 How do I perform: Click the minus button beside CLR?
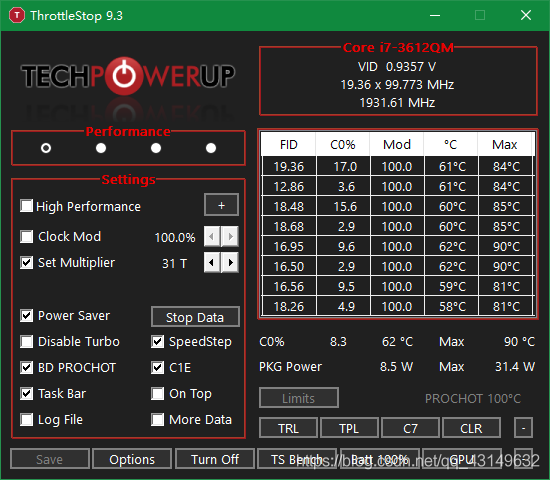coord(523,428)
